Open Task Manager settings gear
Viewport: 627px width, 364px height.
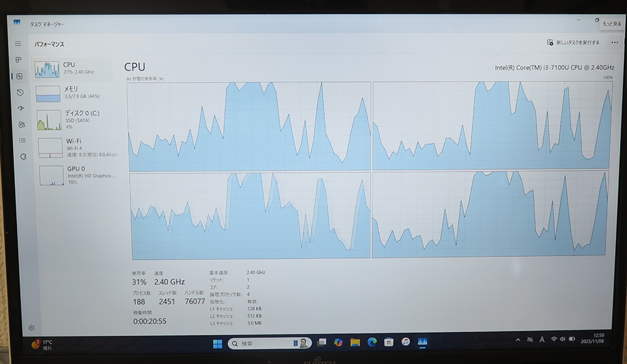pos(31,328)
